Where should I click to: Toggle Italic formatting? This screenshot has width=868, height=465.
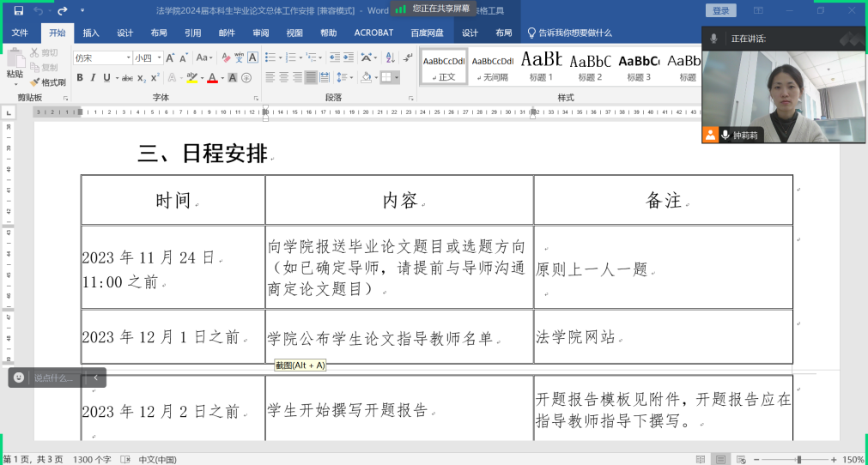pos(93,77)
